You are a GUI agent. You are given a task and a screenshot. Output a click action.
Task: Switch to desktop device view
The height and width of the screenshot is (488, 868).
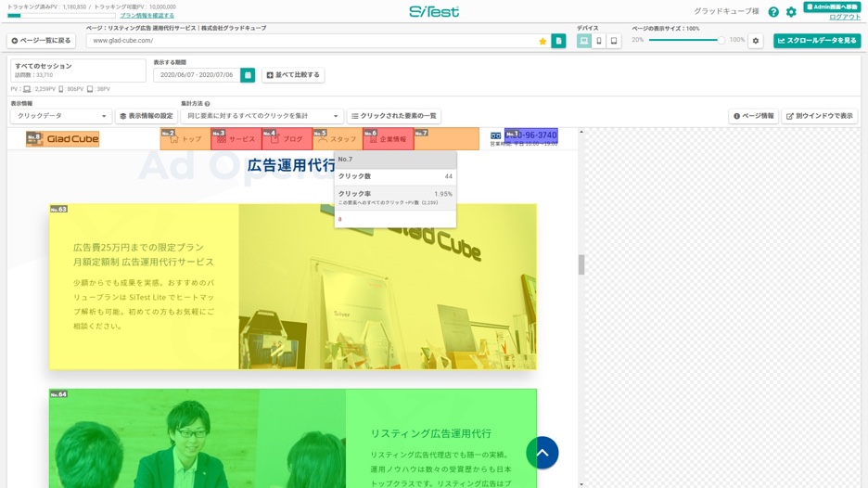[584, 41]
